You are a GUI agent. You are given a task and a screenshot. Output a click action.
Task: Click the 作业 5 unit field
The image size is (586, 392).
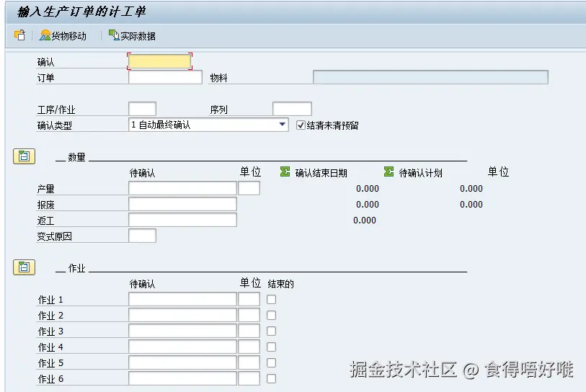[249, 362]
